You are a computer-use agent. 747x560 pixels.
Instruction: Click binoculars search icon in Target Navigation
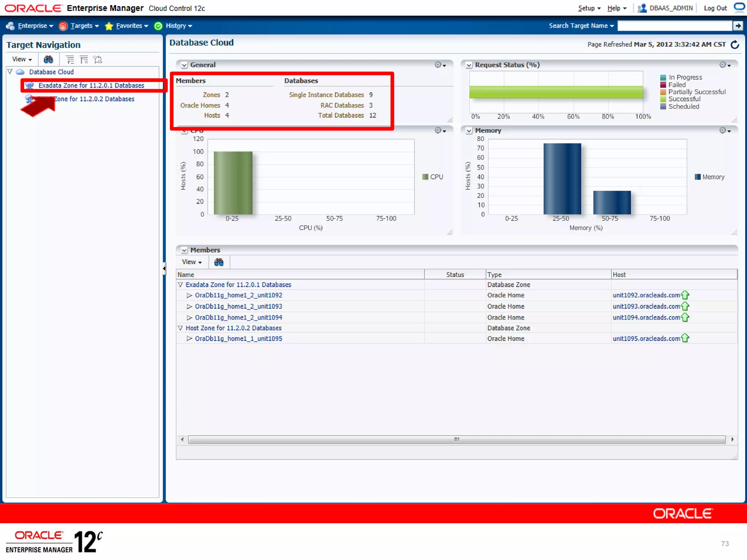tap(48, 59)
